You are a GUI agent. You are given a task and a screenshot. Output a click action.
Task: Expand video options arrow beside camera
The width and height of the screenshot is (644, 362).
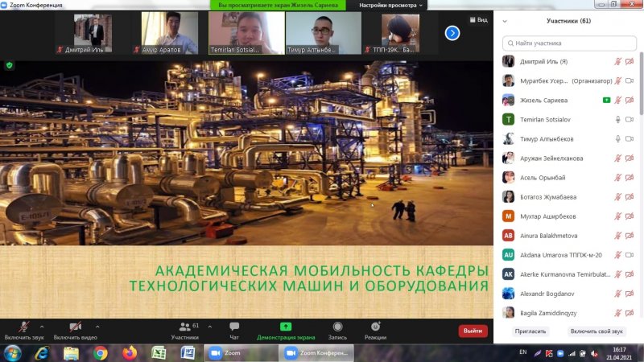pos(97,327)
